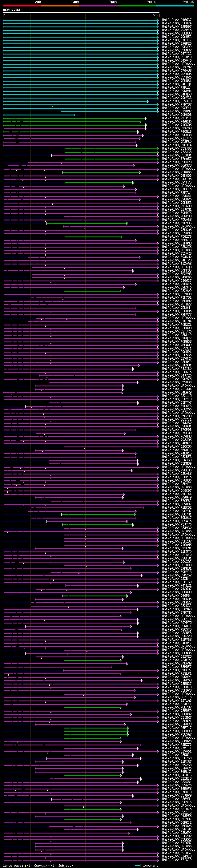The image size is (197, 868).
Task: Click label UniRef100_A4ARM0
Action: tap(177, 122)
